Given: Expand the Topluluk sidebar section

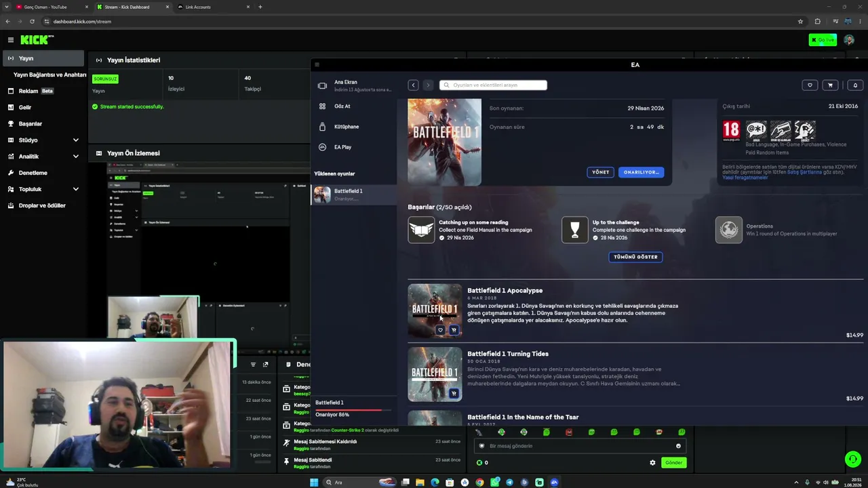Looking at the screenshot, I should [x=76, y=189].
